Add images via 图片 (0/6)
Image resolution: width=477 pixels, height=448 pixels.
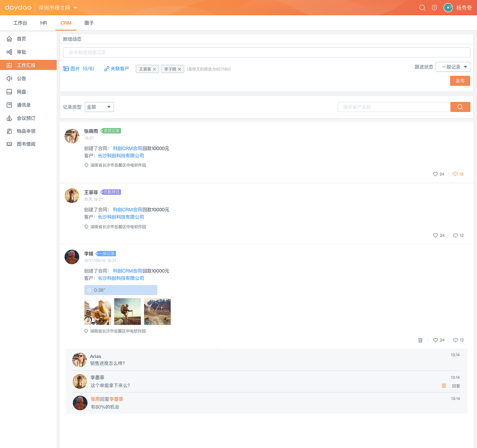point(79,69)
